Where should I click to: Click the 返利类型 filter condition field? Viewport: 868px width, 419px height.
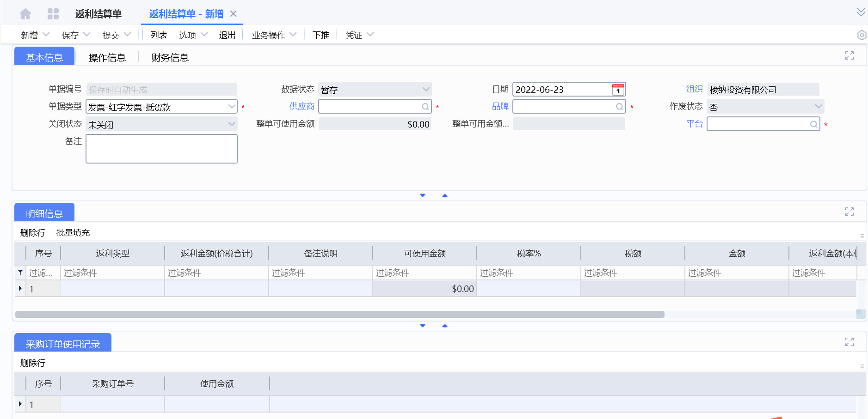coord(112,273)
